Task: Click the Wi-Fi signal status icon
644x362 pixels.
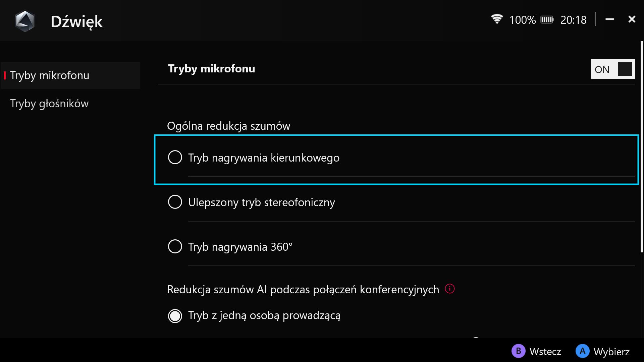Action: coord(497,19)
